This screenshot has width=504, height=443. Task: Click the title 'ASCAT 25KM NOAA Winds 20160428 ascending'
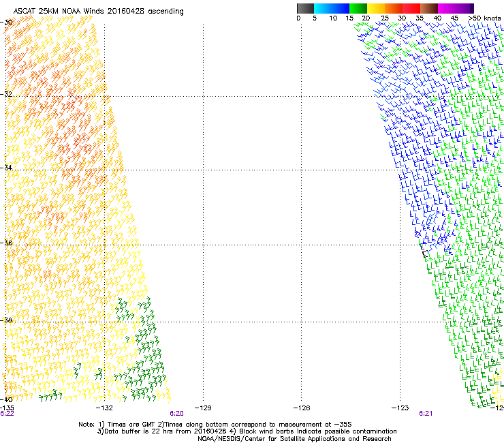98,11
